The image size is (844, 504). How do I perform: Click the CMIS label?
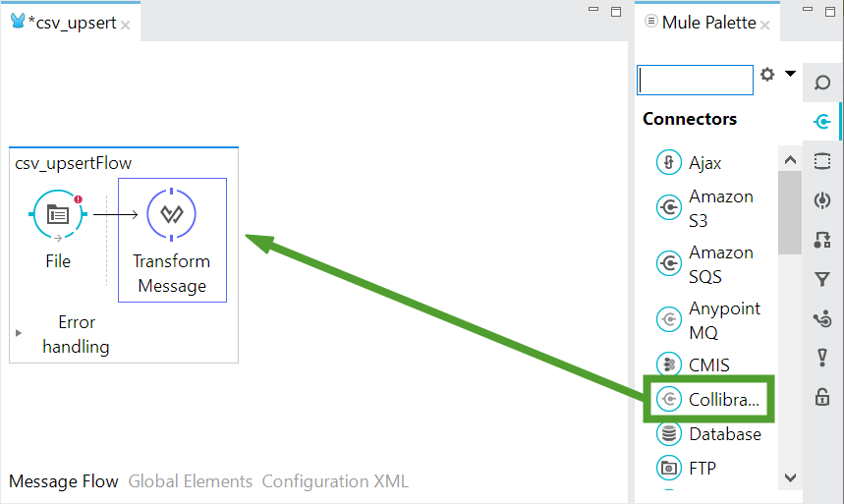(x=708, y=365)
